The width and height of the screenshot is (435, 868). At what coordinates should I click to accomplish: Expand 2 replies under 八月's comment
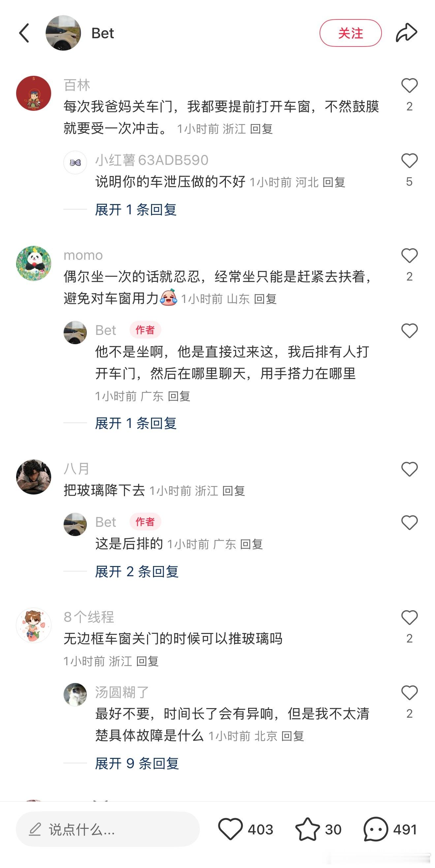pyautogui.click(x=137, y=572)
